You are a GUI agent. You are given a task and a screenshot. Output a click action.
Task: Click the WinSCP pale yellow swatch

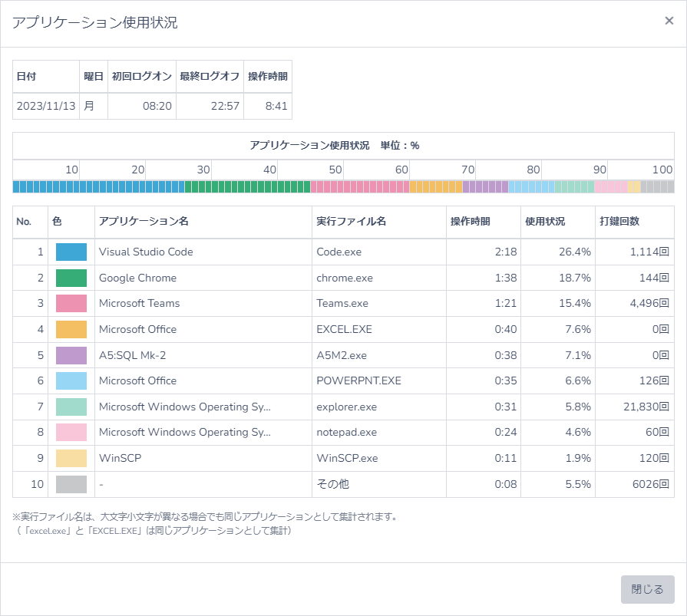coord(71,459)
